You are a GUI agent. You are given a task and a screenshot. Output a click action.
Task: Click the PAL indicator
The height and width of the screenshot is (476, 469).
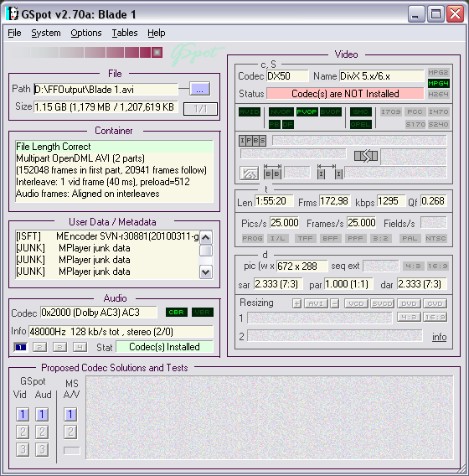point(410,238)
